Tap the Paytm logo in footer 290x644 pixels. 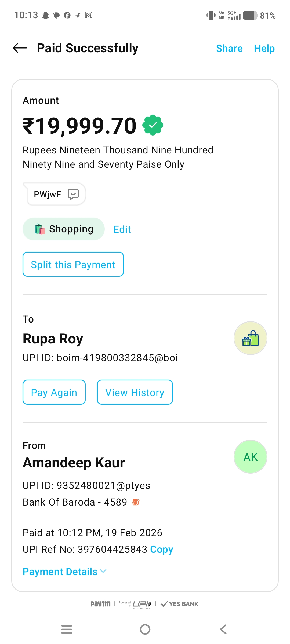(100, 604)
